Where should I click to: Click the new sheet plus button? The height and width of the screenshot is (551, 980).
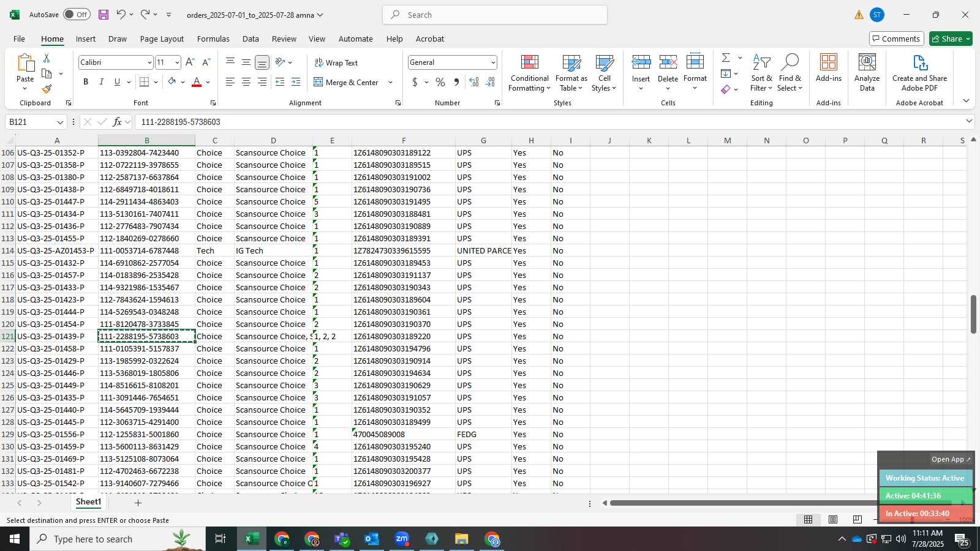[x=138, y=503]
